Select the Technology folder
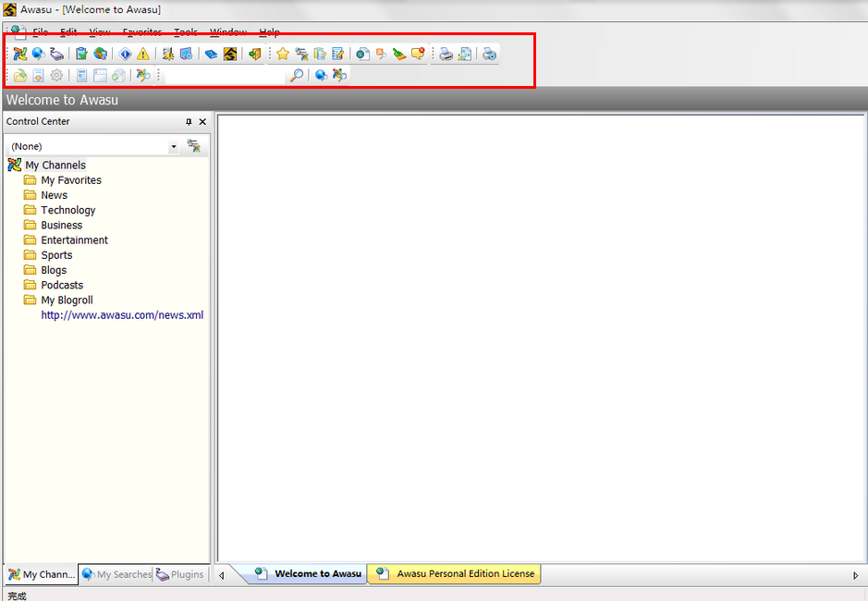868x601 pixels. coord(68,210)
